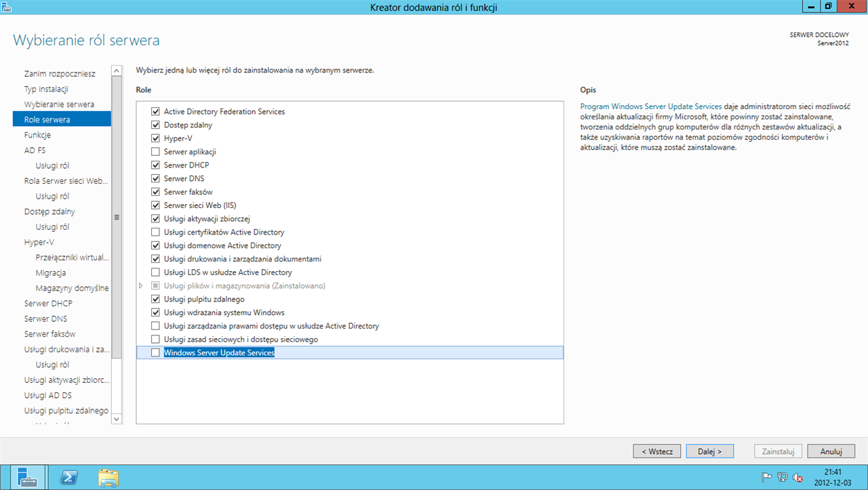Click sidebar scrollbar down arrow
Image resolution: width=868 pixels, height=490 pixels.
[117, 420]
